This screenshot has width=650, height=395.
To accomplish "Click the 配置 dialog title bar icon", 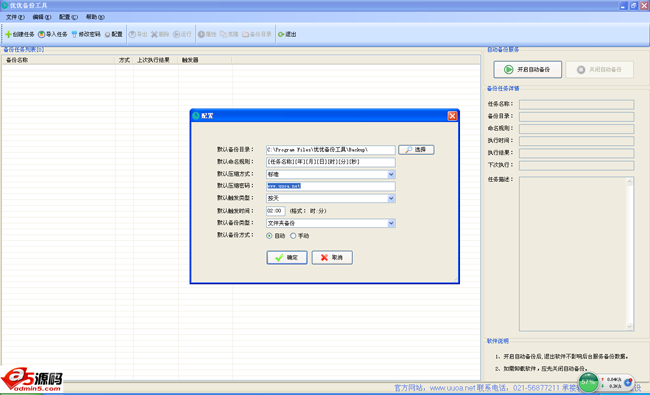I will tap(196, 116).
